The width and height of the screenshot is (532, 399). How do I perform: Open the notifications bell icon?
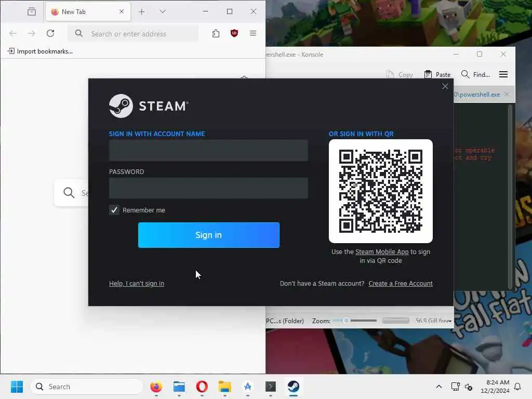click(x=517, y=387)
